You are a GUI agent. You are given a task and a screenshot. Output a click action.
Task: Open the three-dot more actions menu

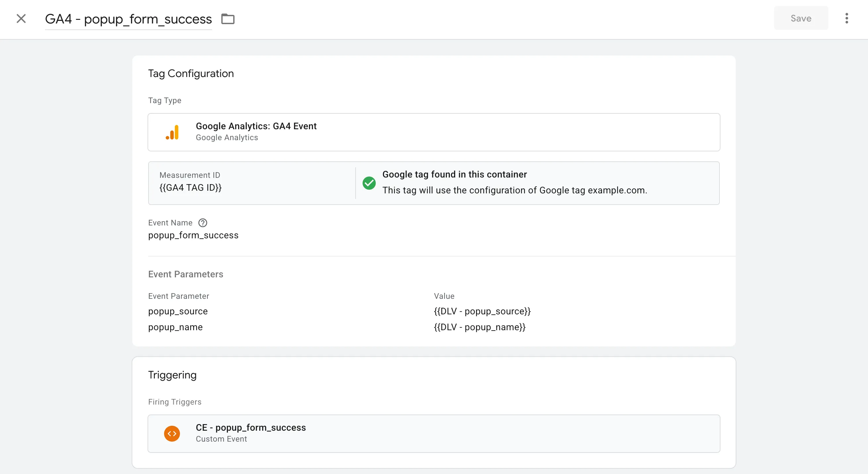point(846,19)
